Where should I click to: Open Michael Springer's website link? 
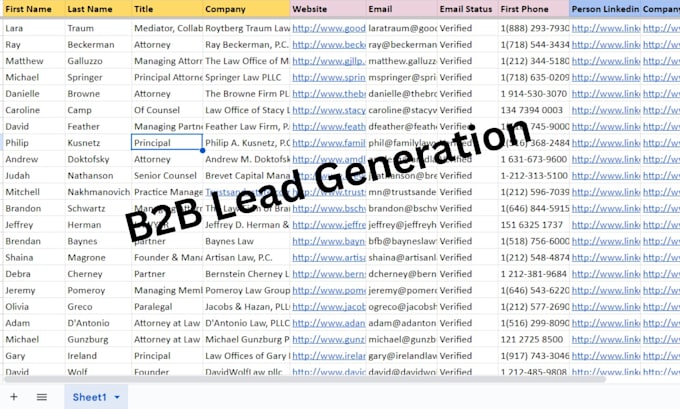pos(329,78)
